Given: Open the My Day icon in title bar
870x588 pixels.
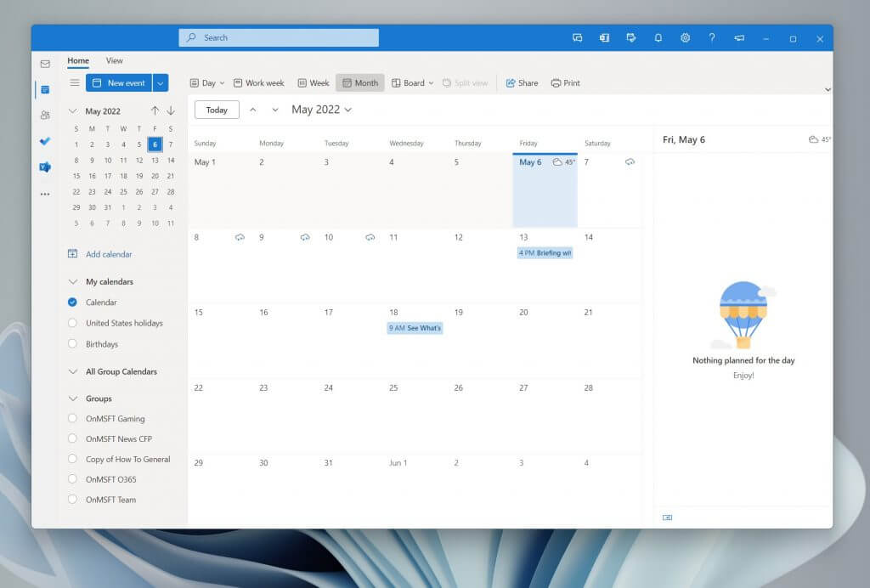Looking at the screenshot, I should [631, 37].
